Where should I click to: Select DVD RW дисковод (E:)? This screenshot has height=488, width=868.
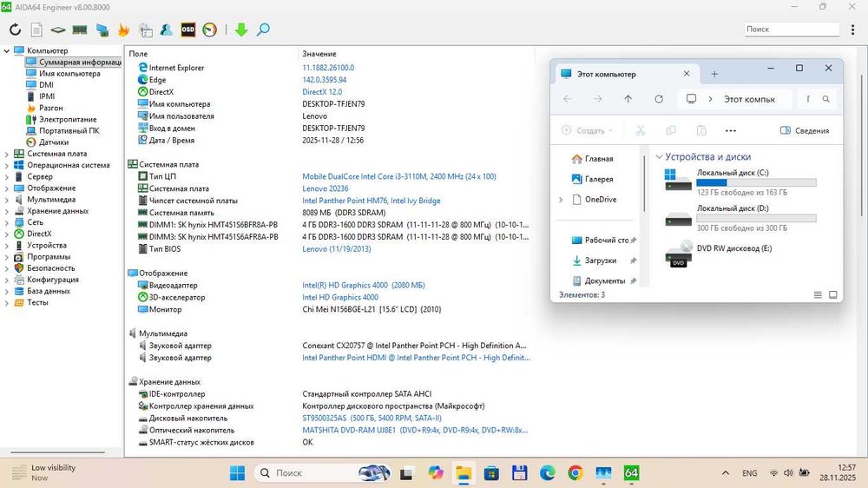coord(720,254)
